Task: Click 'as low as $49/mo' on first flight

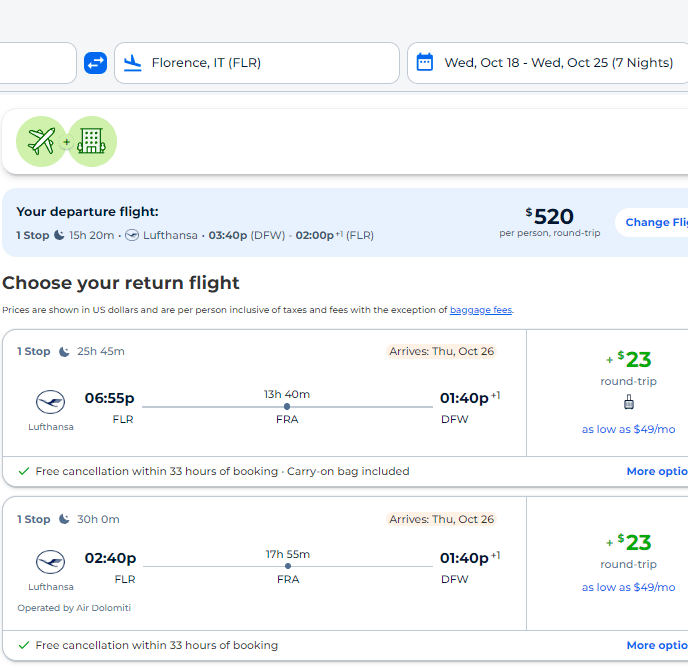Action: coord(628,429)
